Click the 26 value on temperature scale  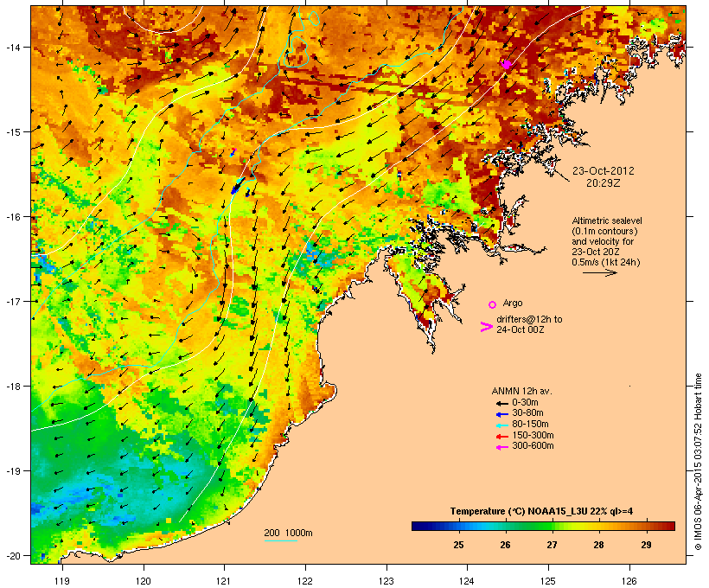(x=505, y=545)
